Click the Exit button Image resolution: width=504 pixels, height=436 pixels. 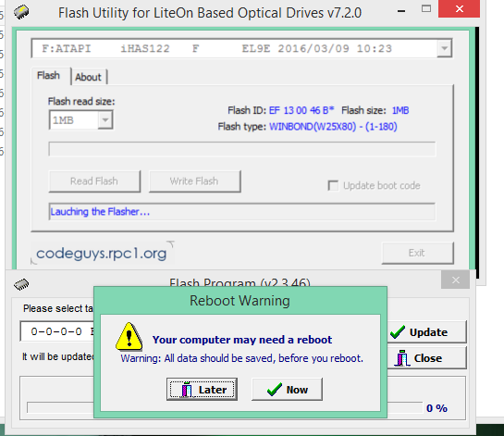(417, 253)
